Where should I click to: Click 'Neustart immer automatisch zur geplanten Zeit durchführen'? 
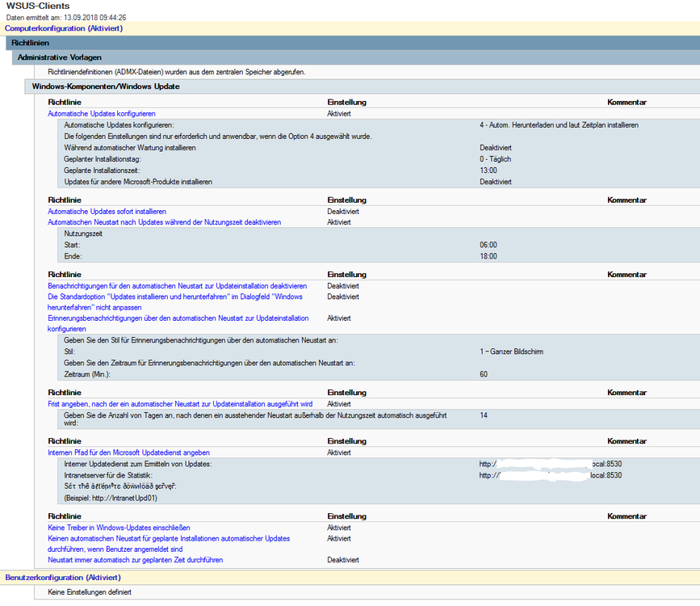(136, 560)
